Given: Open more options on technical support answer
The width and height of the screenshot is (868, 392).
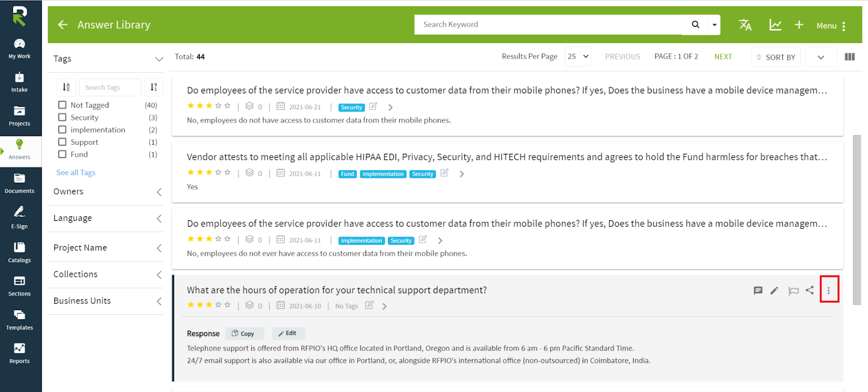Looking at the screenshot, I should point(828,291).
